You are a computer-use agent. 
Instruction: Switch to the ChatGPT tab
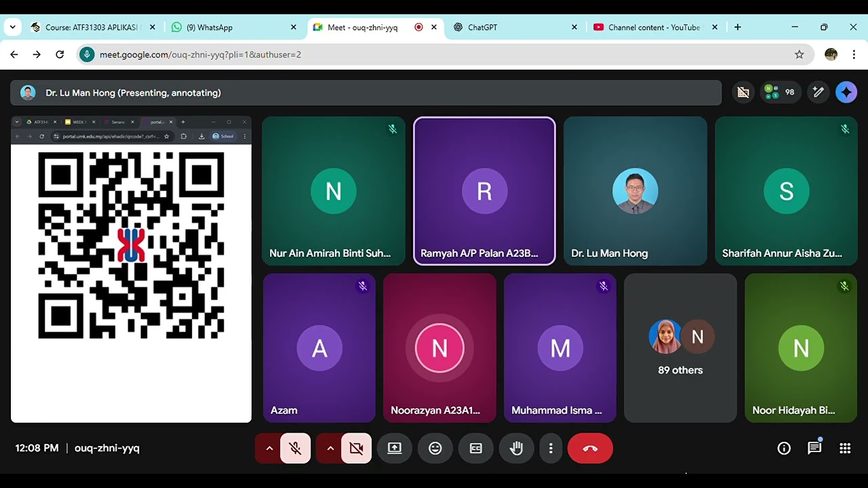pos(515,27)
